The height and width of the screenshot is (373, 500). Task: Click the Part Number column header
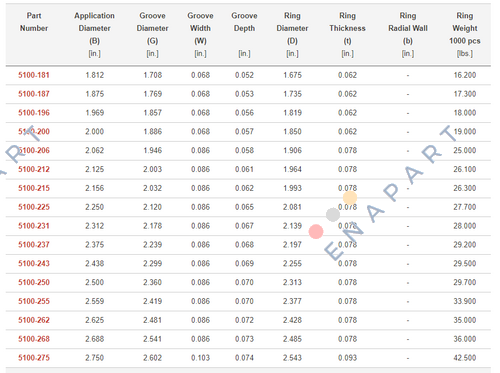point(34,22)
